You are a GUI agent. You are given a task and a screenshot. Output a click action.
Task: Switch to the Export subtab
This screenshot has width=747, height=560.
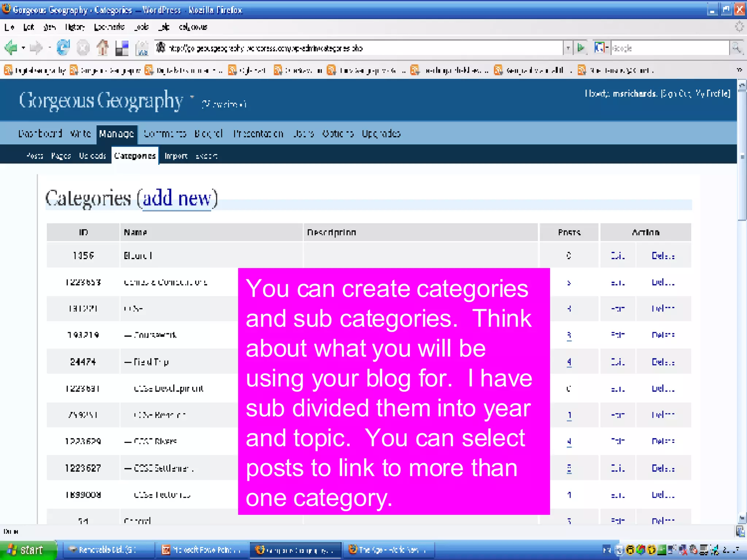206,156
